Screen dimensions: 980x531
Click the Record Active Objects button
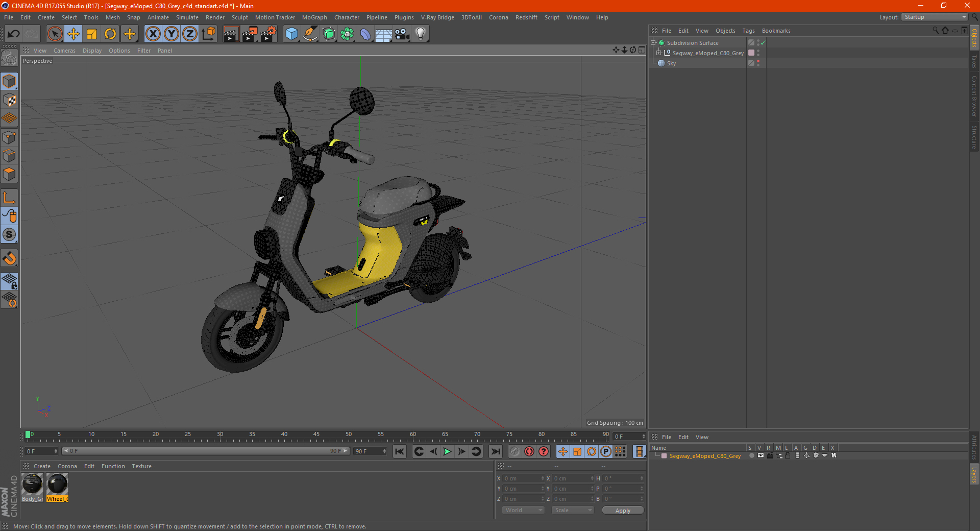click(x=515, y=451)
